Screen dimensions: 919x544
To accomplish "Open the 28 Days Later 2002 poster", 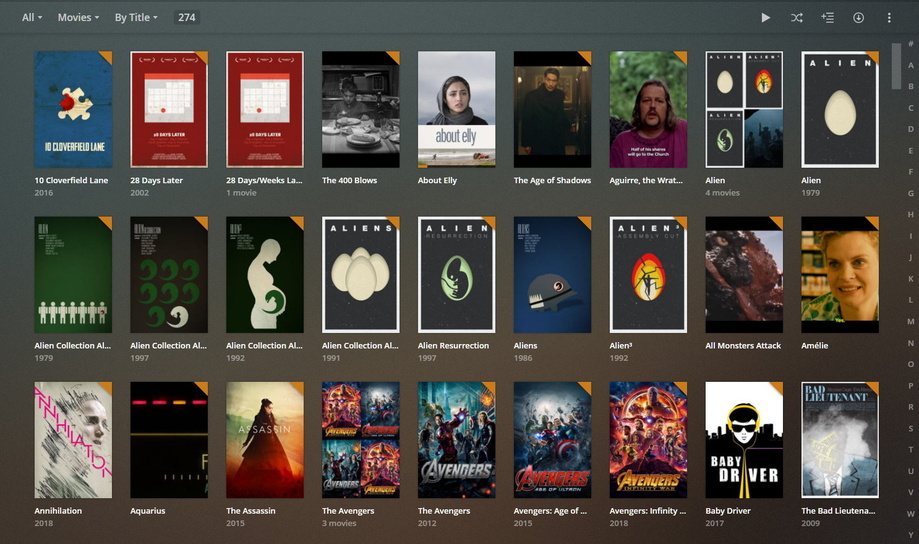I will click(169, 110).
